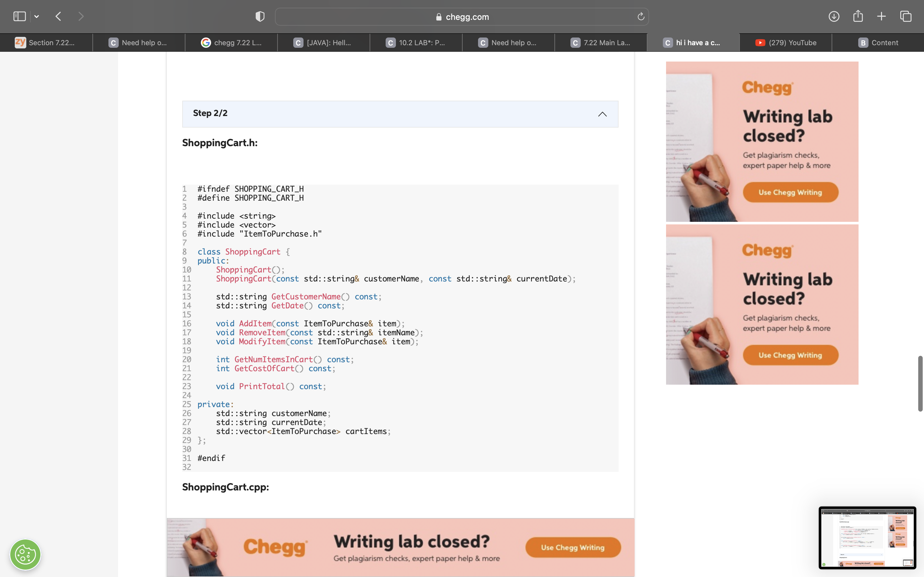Screen dimensions: 924x577
Task: Reload the chegg.com page
Action: [x=640, y=16]
